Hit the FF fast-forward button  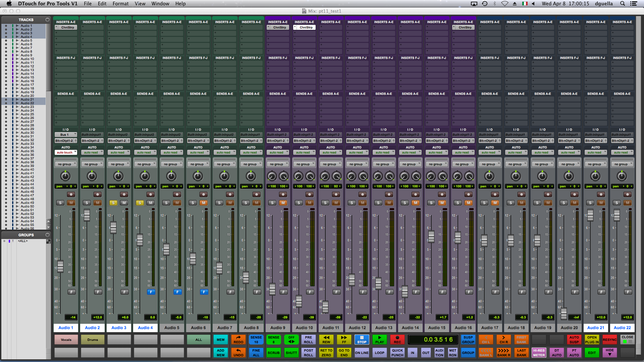tap(344, 340)
